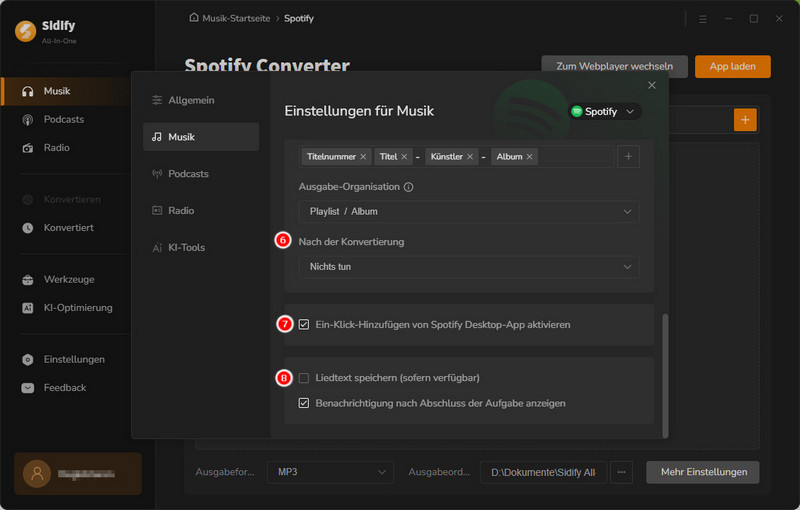This screenshot has height=510, width=800.
Task: Open the KI-Tools settings tab
Action: pyautogui.click(x=201, y=247)
